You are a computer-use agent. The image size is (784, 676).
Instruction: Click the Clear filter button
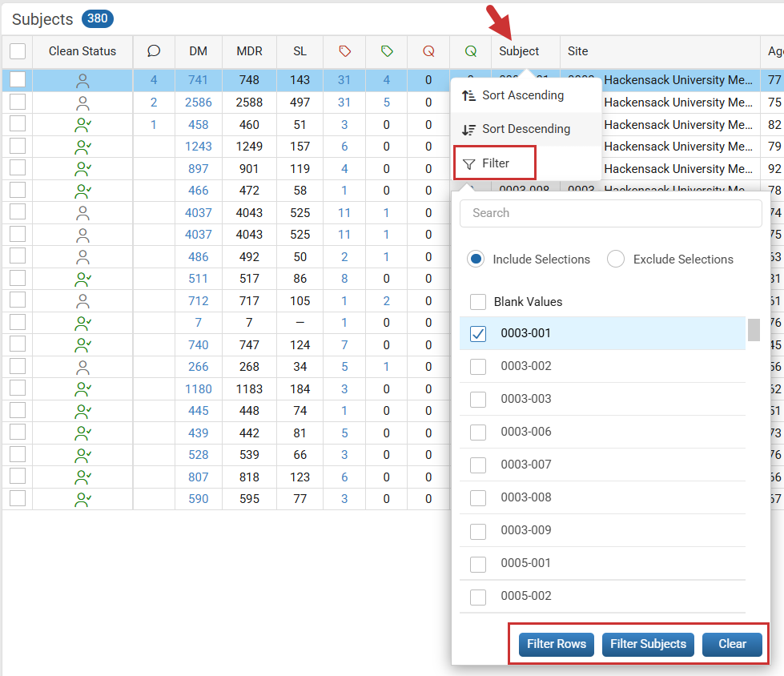tap(732, 644)
